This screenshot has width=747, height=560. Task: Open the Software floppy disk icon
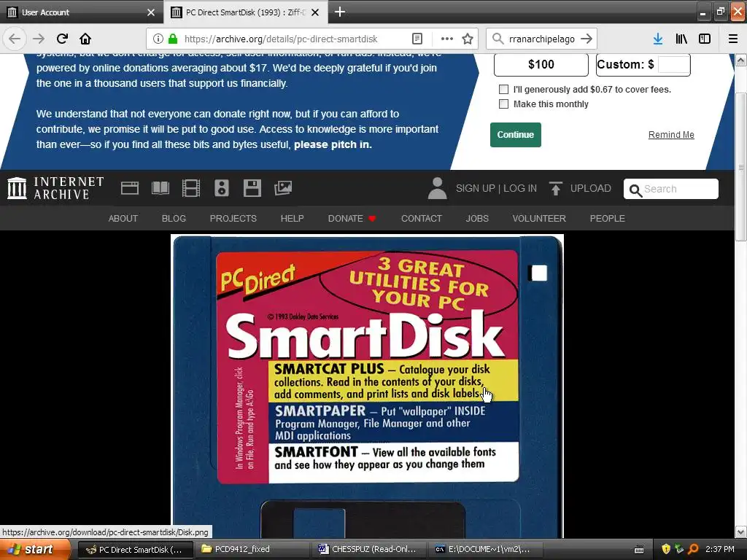[x=252, y=188]
